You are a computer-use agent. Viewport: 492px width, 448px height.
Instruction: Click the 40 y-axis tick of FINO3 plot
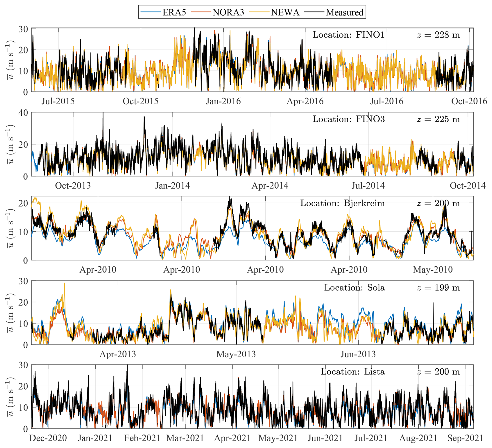tap(23, 113)
